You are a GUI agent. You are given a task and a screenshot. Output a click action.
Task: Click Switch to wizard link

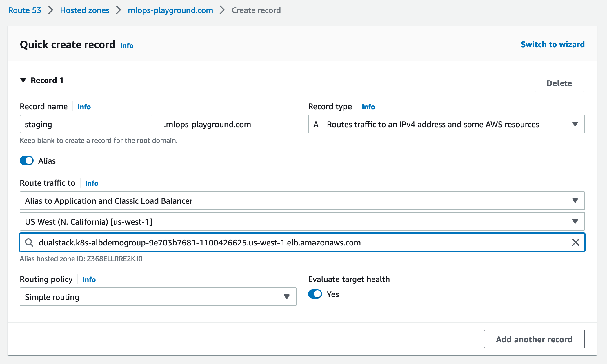tap(553, 44)
